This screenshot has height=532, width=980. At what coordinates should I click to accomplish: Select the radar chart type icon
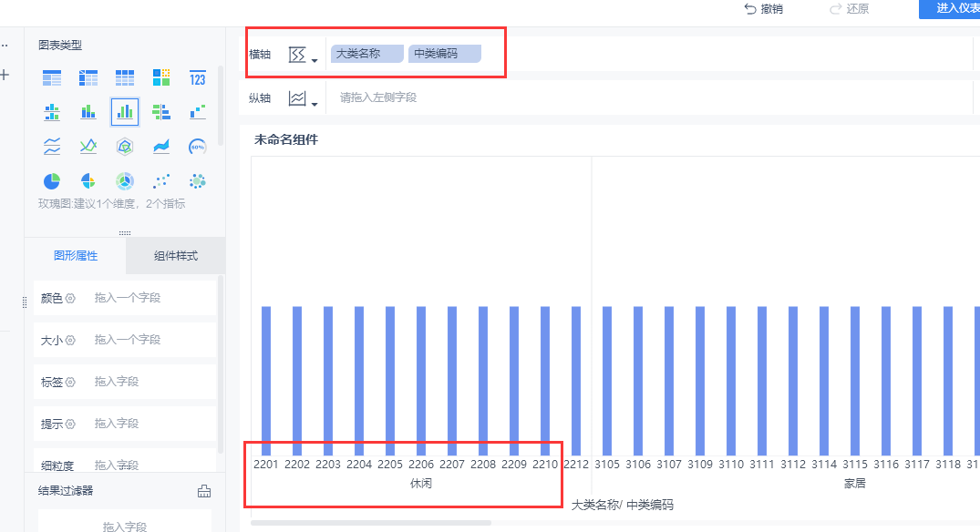125,147
